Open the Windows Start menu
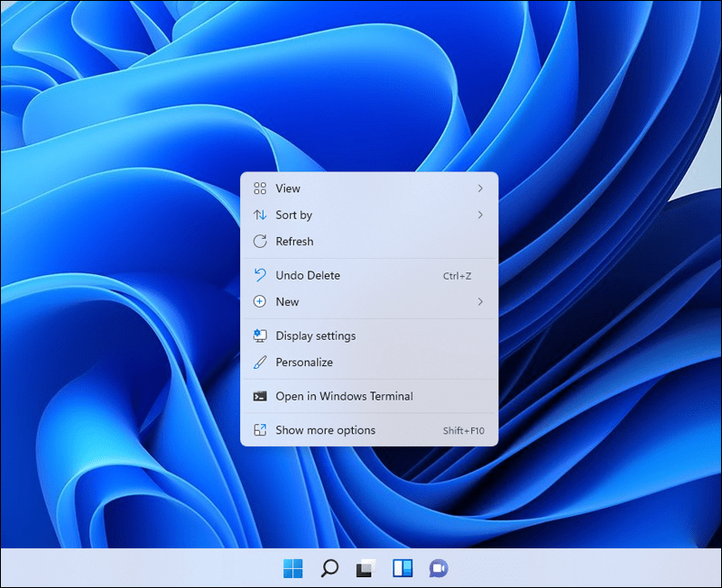722x588 pixels. click(292, 568)
